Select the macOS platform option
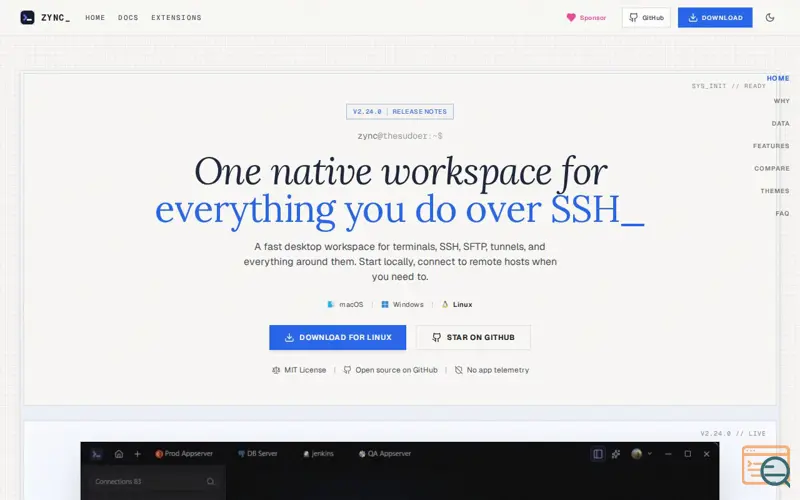Image resolution: width=800 pixels, height=500 pixels. click(x=345, y=304)
